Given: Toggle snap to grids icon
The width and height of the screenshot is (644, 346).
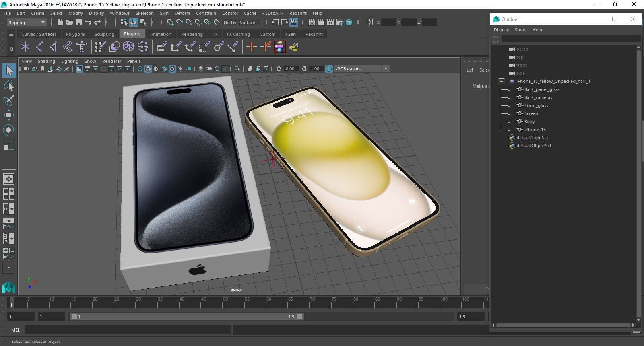Looking at the screenshot, I should click(170, 23).
